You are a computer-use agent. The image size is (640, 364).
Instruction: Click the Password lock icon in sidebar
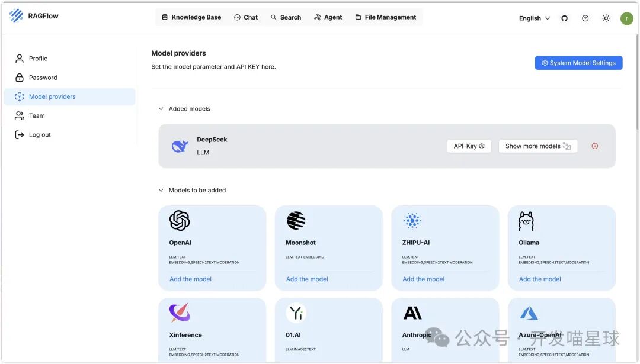coord(20,78)
